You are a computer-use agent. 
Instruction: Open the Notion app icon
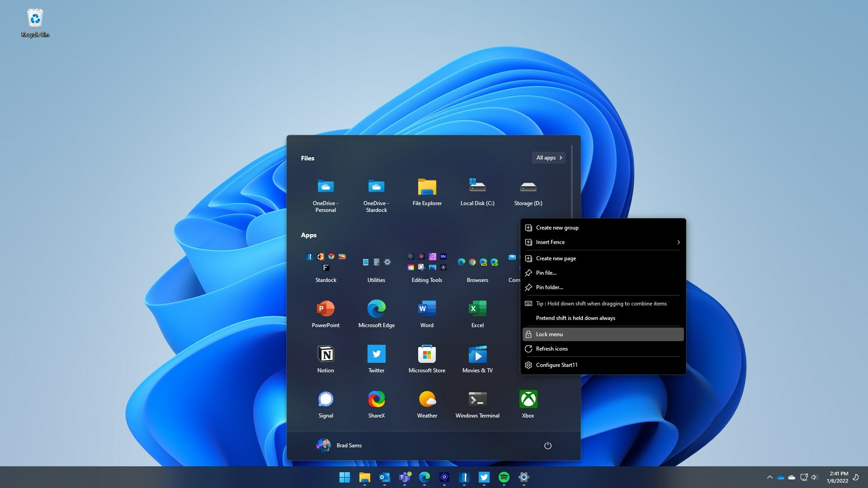tap(325, 354)
